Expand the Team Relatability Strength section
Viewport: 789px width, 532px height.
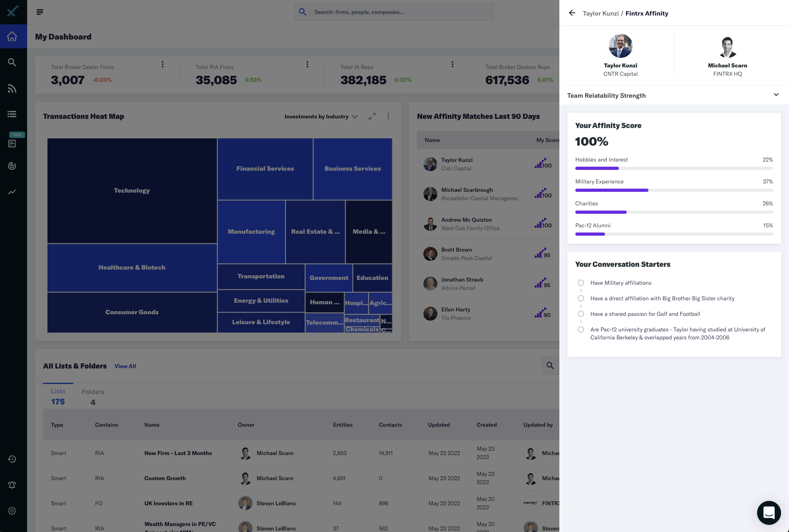[x=776, y=95]
